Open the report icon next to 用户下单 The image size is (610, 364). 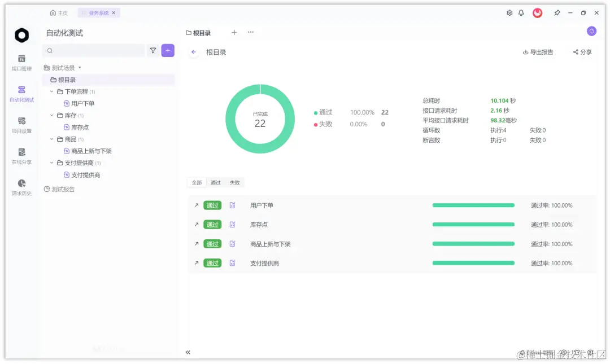[x=232, y=205]
